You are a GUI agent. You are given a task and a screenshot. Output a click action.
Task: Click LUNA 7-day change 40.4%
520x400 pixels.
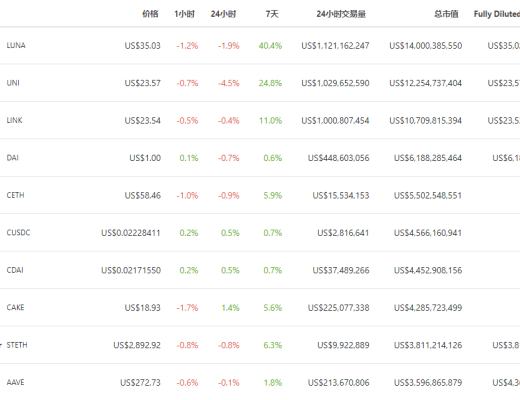pos(270,46)
